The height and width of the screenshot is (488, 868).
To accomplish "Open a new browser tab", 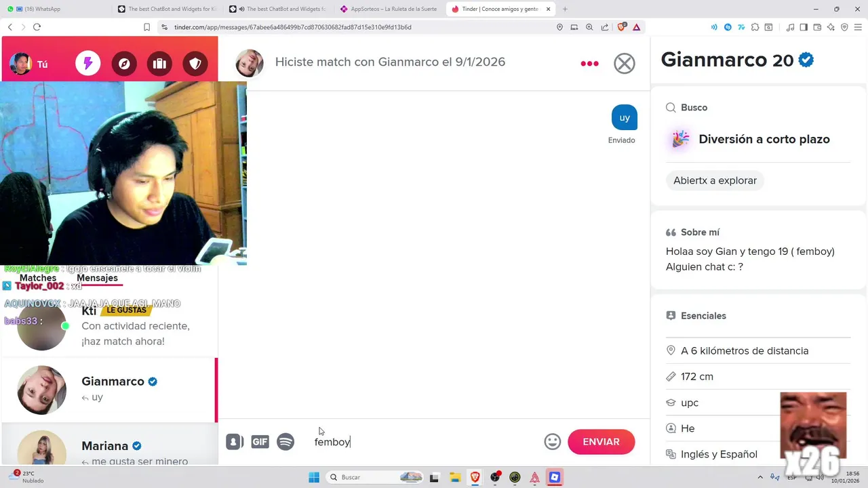I will (x=565, y=9).
